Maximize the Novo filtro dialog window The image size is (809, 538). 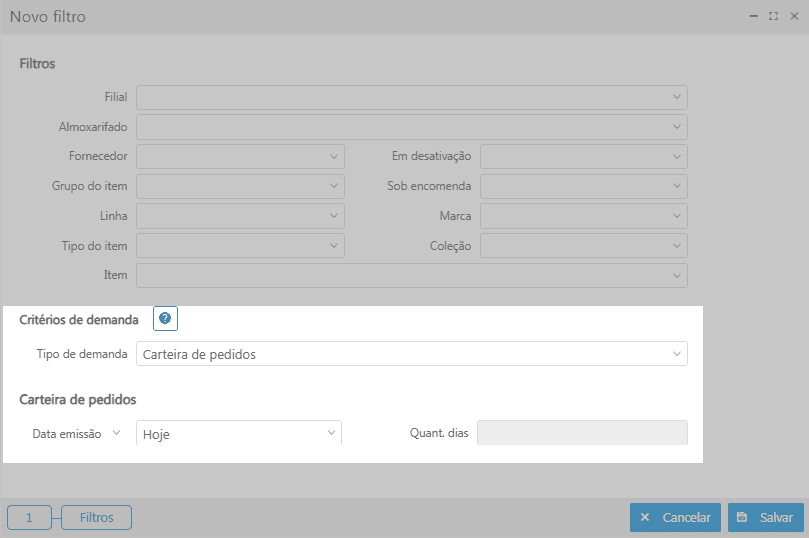coord(774,17)
